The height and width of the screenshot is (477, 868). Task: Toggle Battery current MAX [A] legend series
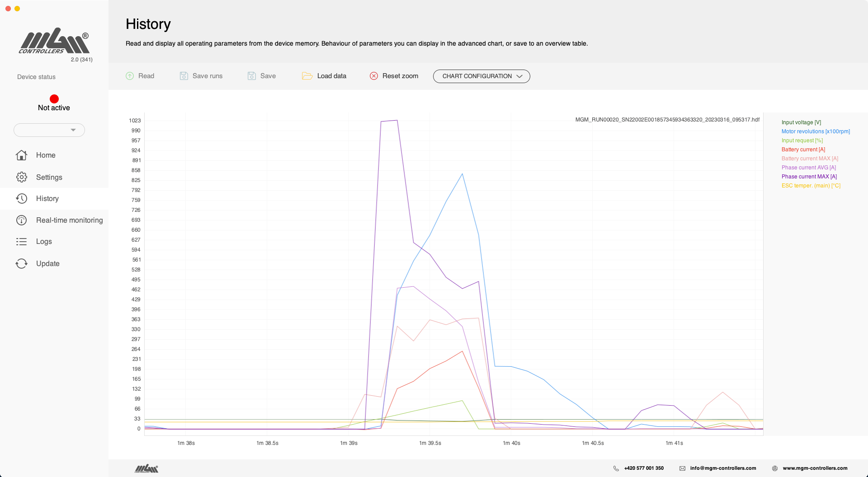[x=810, y=159]
